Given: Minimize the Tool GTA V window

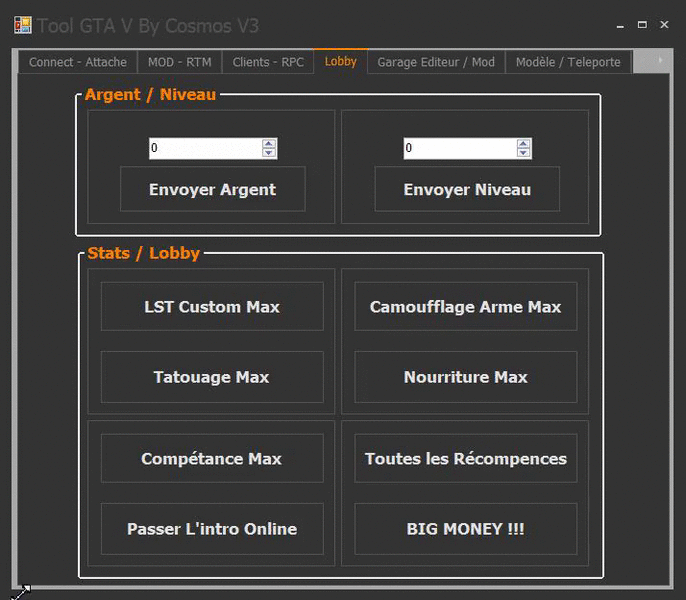Looking at the screenshot, I should click(620, 25).
